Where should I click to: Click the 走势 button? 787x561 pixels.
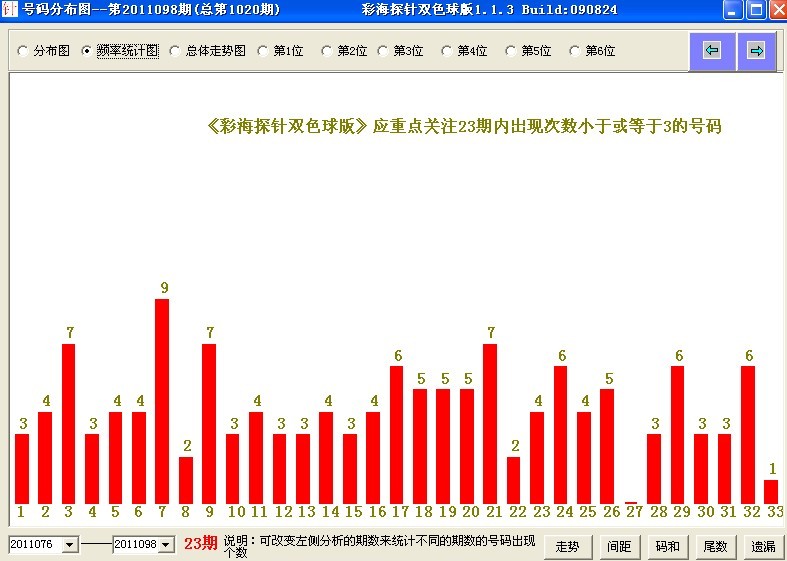coord(567,546)
